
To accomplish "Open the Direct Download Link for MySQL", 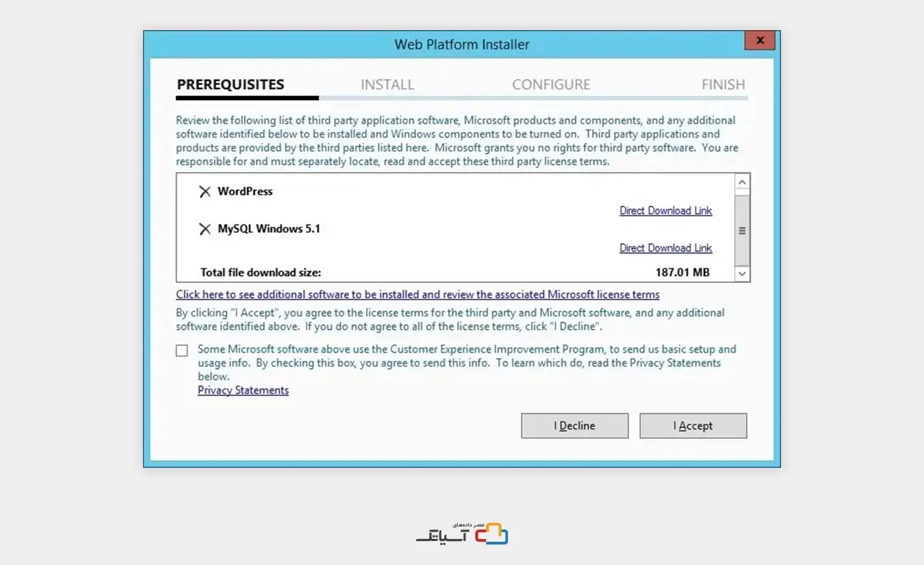I will pos(665,248).
